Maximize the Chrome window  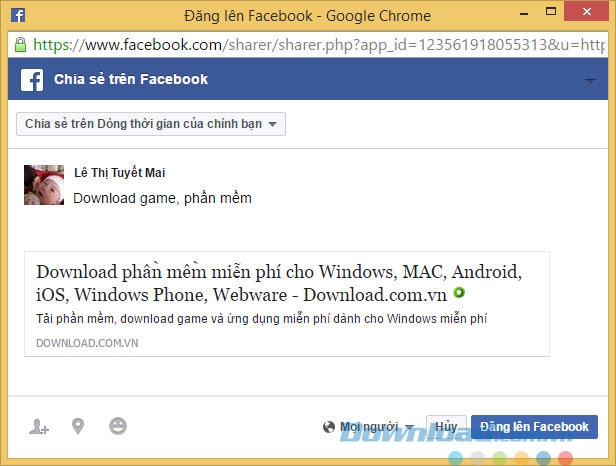point(551,12)
